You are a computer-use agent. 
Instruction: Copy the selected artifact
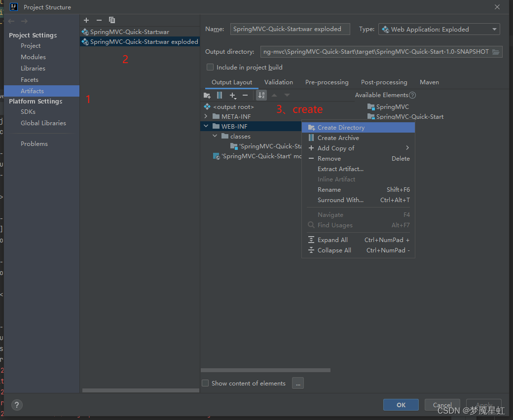[x=112, y=20]
